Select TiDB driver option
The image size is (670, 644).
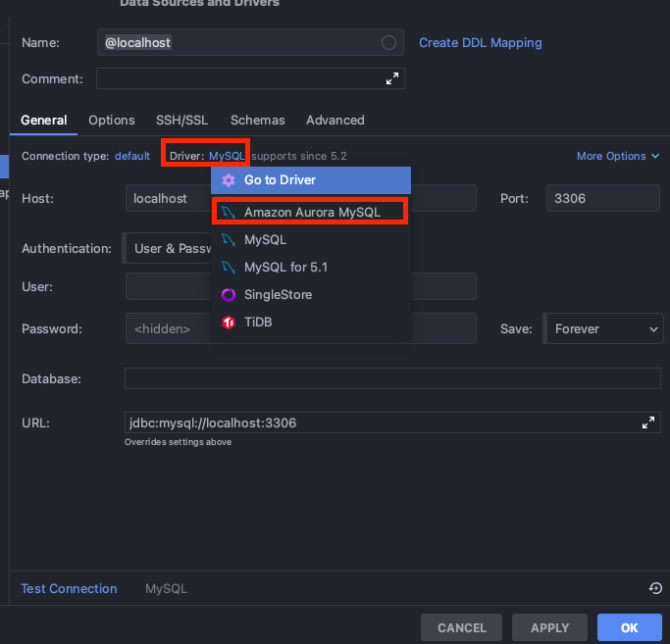pos(311,322)
